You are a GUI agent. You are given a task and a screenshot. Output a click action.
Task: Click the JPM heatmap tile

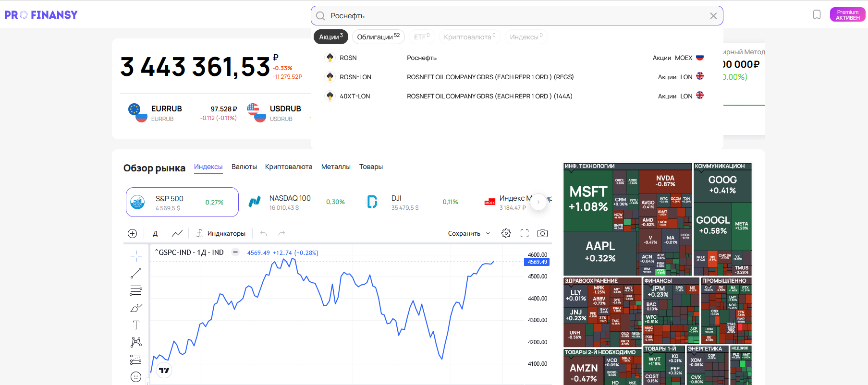658,291
